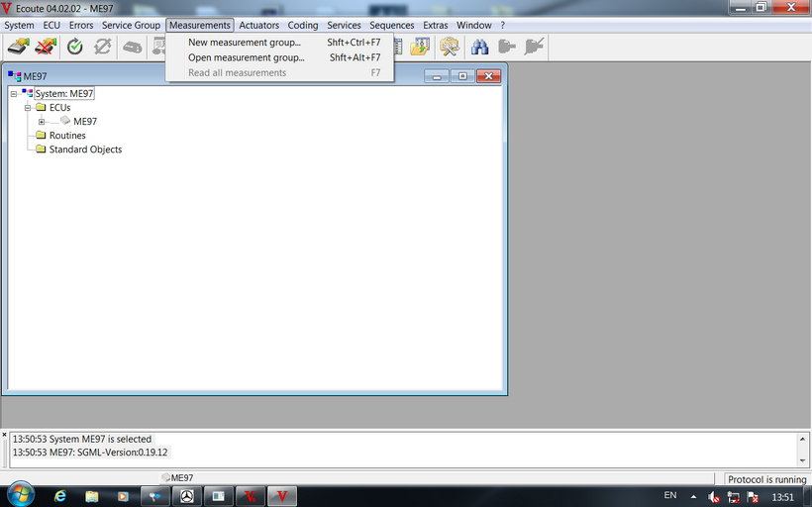Open the Actuators menu
The image size is (812, 507).
click(x=258, y=25)
